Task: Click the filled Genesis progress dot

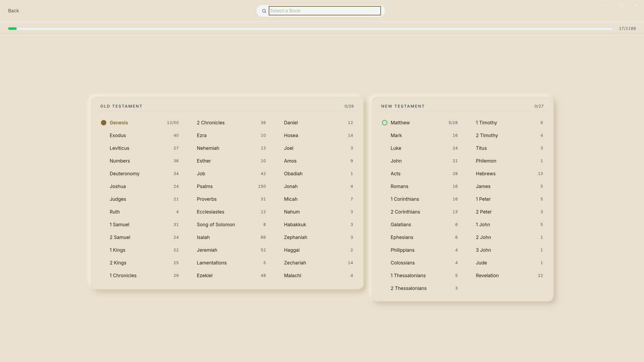Action: tap(104, 123)
